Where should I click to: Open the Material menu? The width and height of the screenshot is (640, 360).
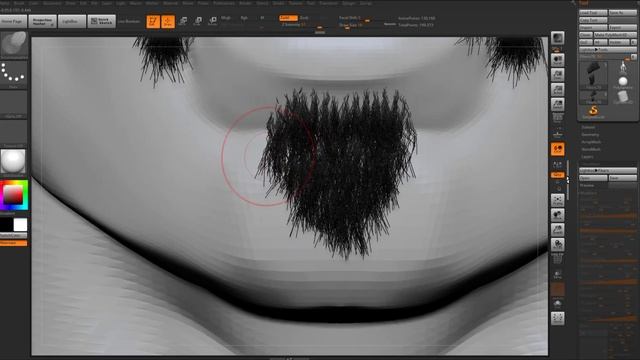pyautogui.click(x=171, y=3)
